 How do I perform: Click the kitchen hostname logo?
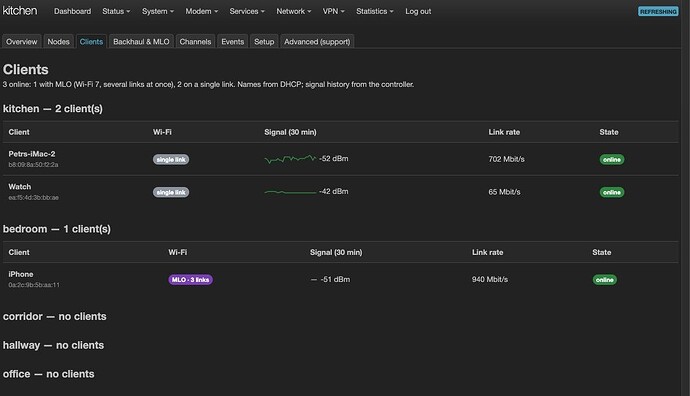tap(20, 11)
